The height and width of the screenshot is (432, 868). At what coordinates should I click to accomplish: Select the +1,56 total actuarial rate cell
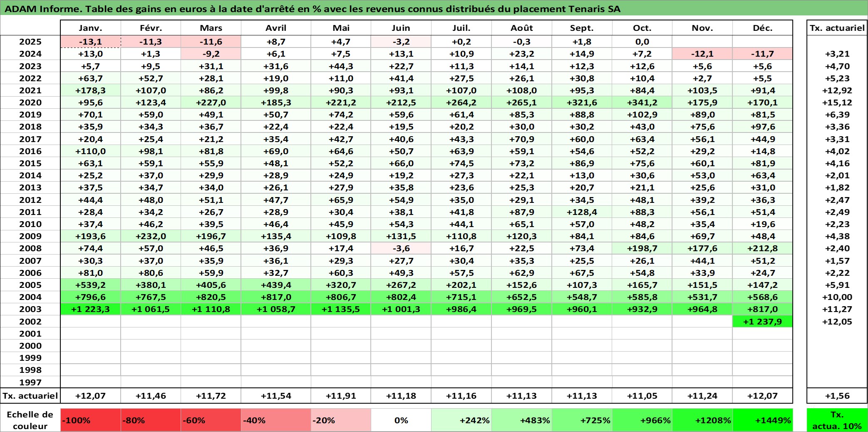(837, 396)
